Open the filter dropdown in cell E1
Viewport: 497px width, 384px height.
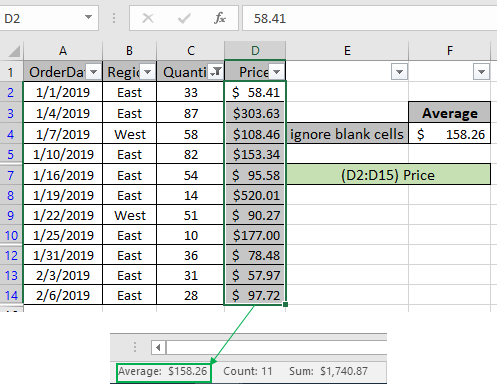pyautogui.click(x=399, y=72)
